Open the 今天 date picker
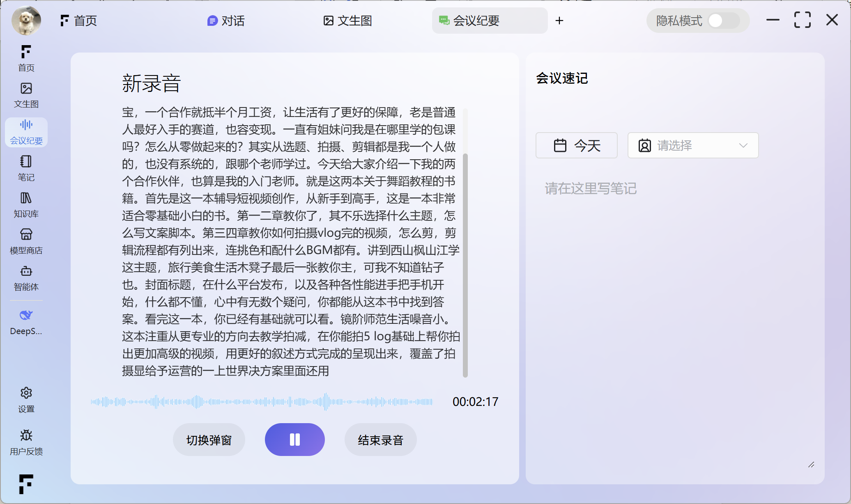This screenshot has height=504, width=851. [576, 145]
